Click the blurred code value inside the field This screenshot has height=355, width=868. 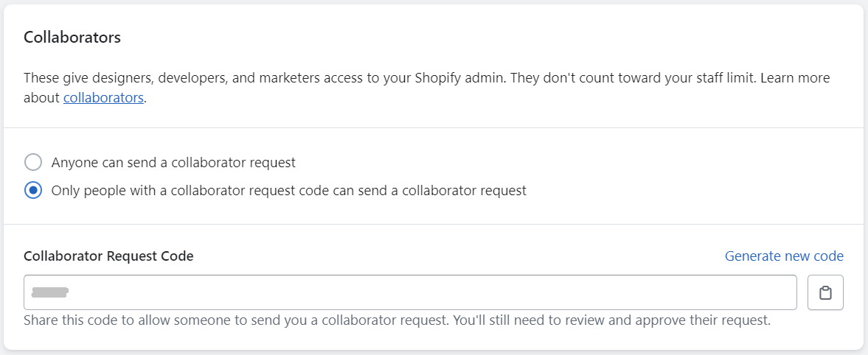click(x=50, y=293)
